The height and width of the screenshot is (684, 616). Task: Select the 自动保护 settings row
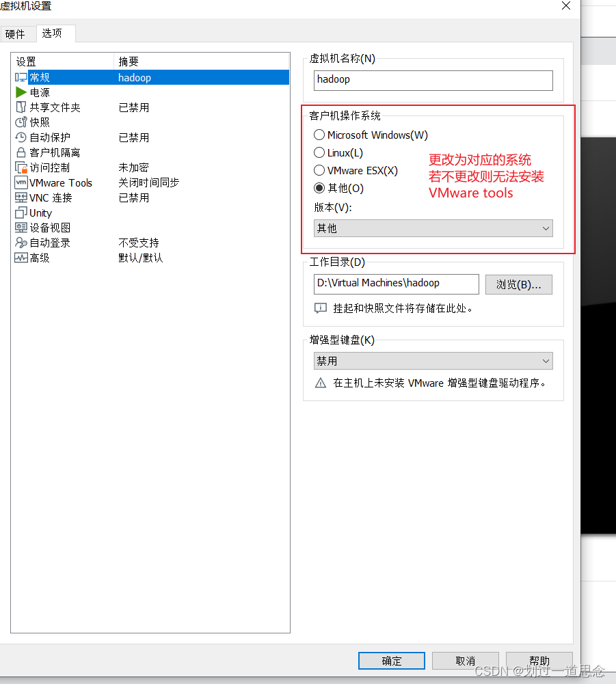click(x=151, y=137)
